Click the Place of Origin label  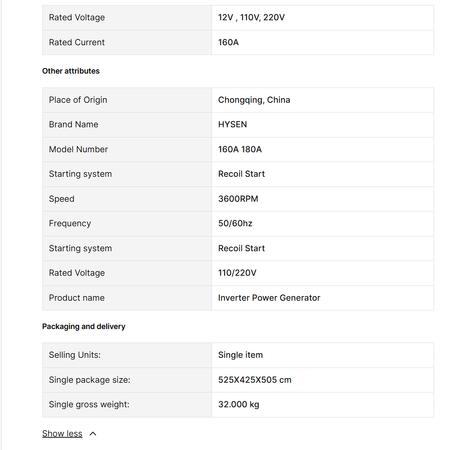(x=78, y=100)
